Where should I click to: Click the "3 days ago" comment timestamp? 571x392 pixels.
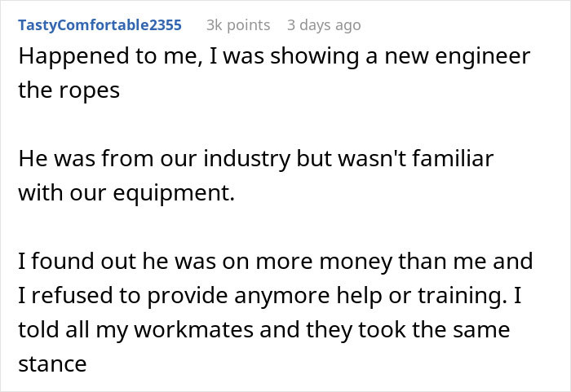(323, 25)
